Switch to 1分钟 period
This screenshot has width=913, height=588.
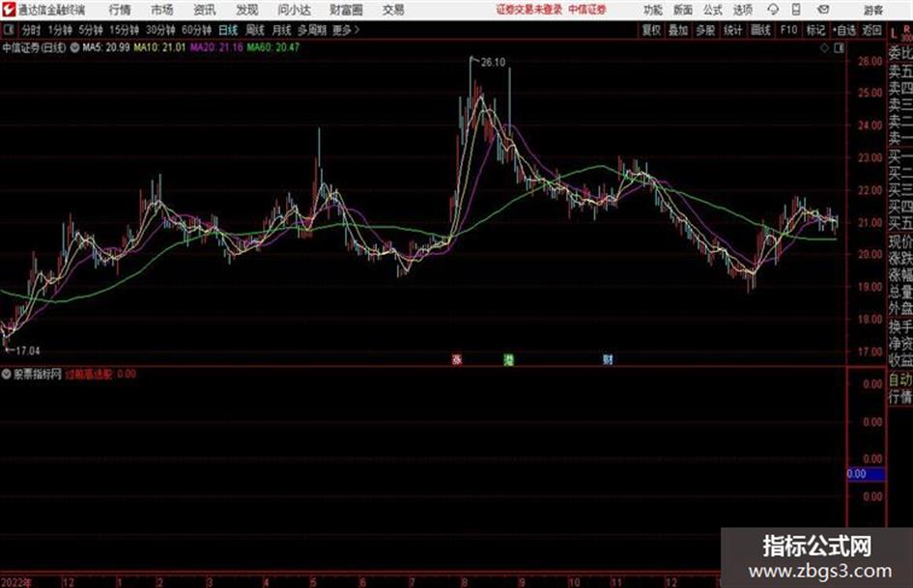[59, 30]
